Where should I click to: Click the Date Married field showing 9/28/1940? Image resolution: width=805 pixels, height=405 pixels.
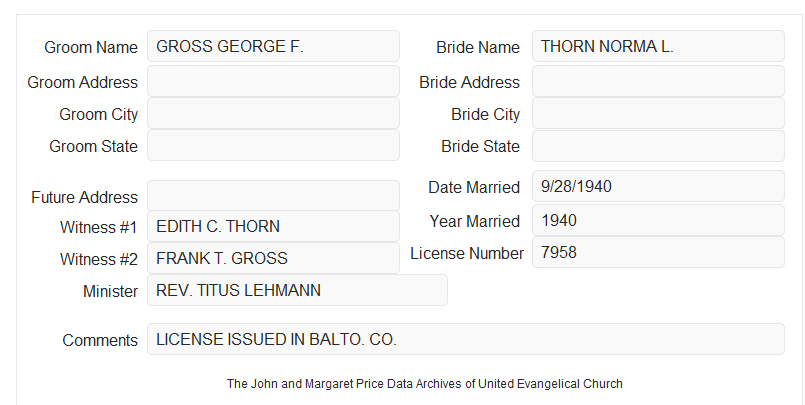658,186
